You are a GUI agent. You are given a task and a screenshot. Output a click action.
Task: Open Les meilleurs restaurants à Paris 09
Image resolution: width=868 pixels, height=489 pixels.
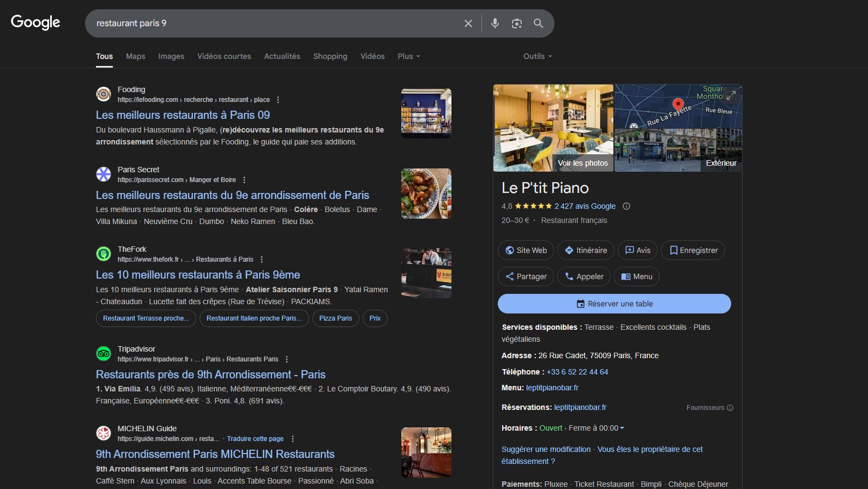tap(183, 115)
